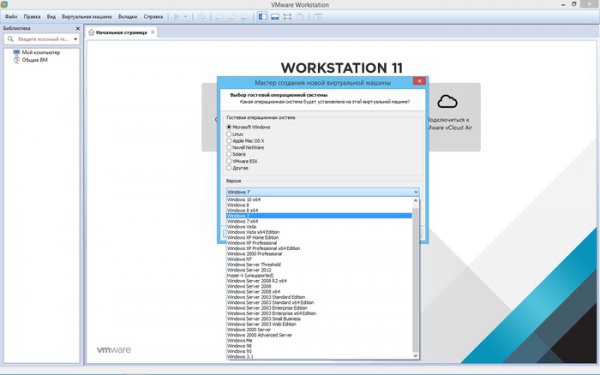
Task: Choose Windows 98 from the list
Action: (x=320, y=346)
